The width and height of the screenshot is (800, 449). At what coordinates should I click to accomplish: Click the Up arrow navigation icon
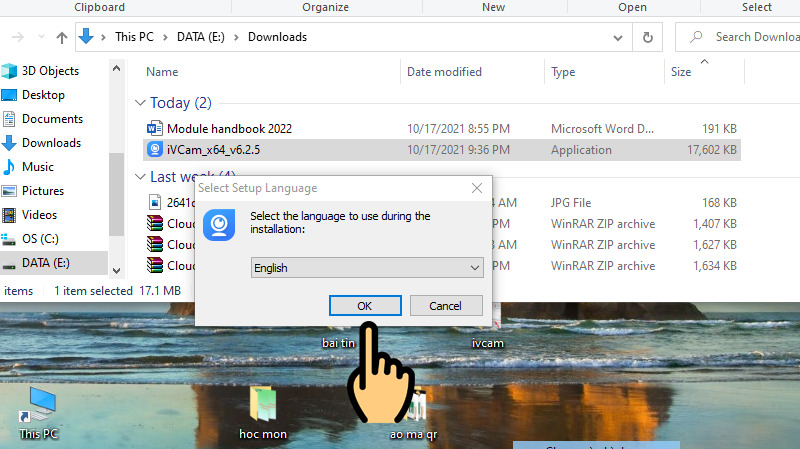tap(62, 38)
